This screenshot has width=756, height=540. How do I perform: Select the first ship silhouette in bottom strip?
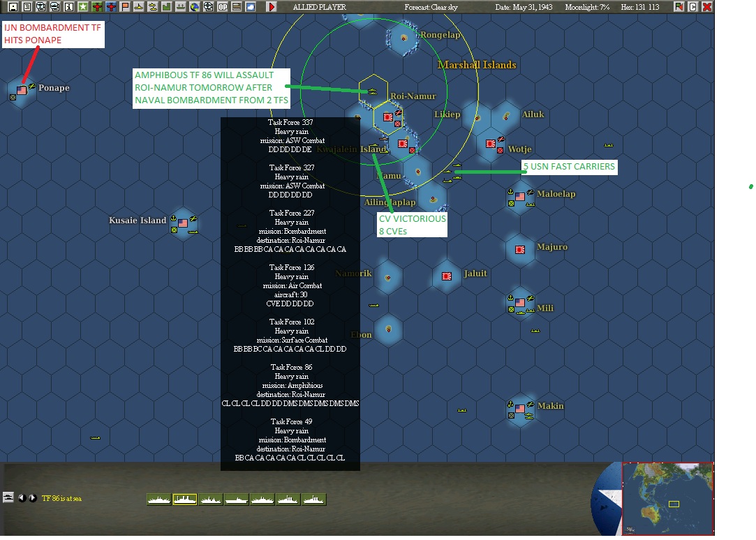click(159, 500)
